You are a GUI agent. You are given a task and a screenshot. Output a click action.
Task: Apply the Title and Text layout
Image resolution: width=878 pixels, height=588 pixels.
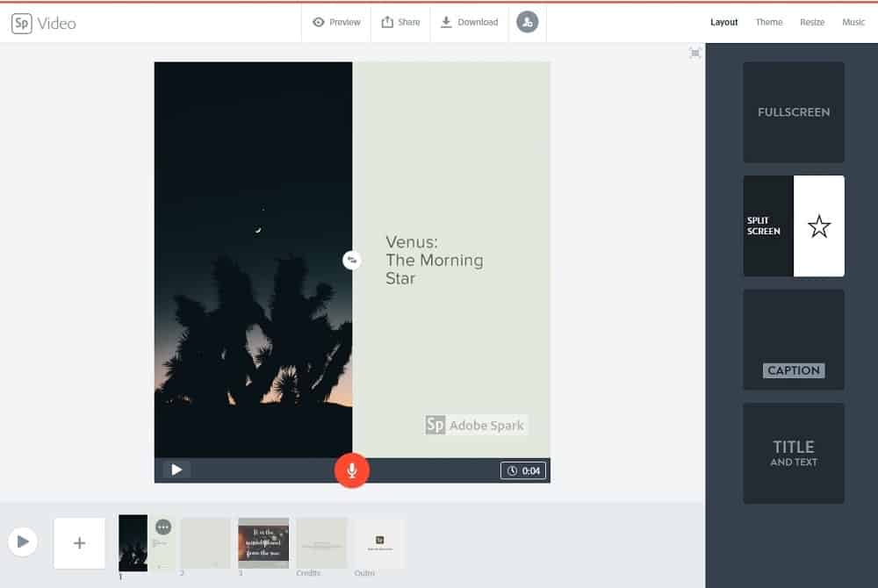(793, 453)
